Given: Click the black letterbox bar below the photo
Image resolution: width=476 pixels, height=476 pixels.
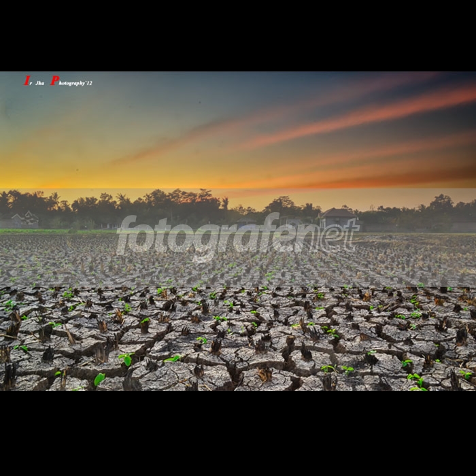Looking at the screenshot, I should point(238,433).
